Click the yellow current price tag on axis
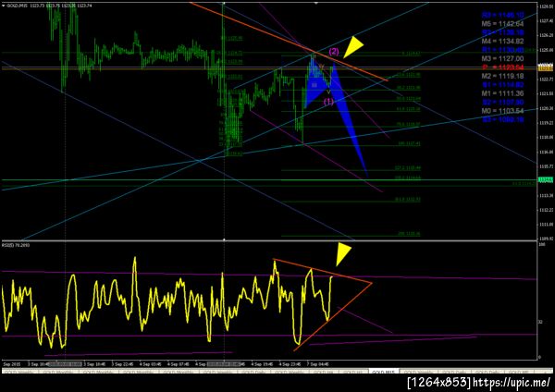555x392 pixels. click(546, 67)
